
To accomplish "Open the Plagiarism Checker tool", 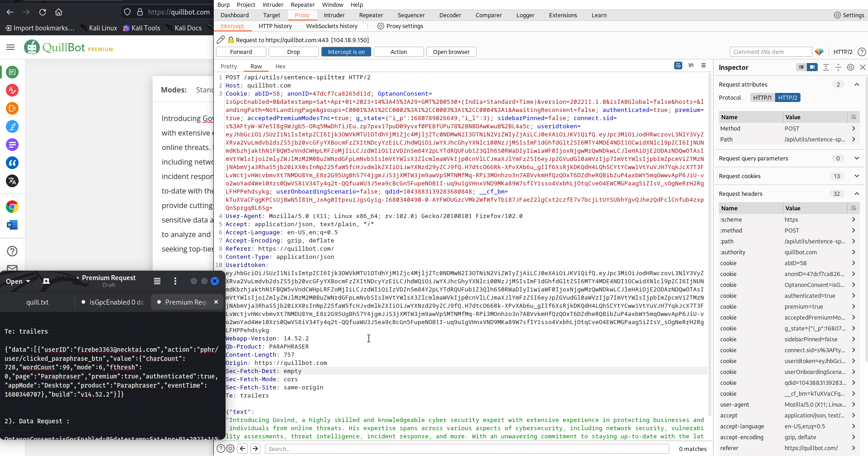I will coord(12,108).
